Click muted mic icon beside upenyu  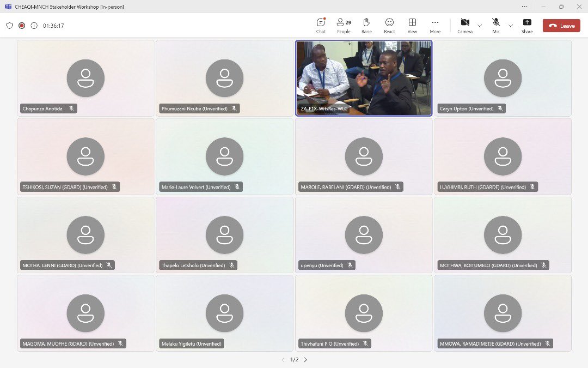(x=350, y=265)
